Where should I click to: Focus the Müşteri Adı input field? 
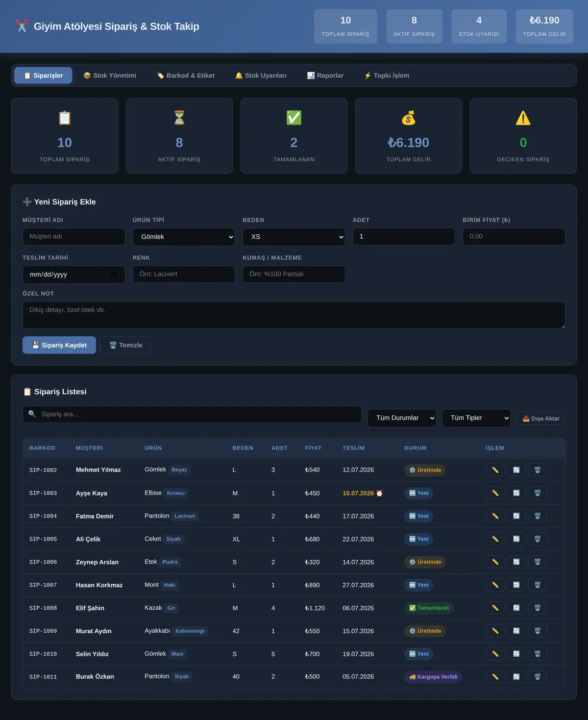pos(74,237)
